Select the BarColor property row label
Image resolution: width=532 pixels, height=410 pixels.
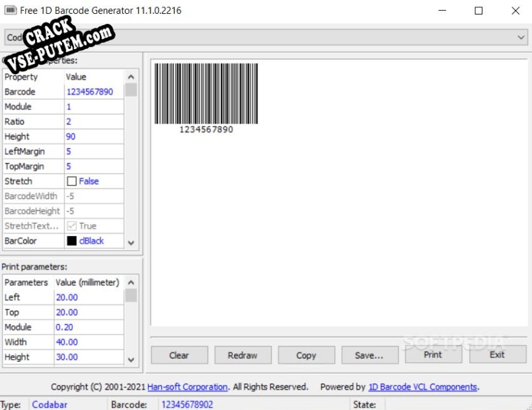pos(20,241)
